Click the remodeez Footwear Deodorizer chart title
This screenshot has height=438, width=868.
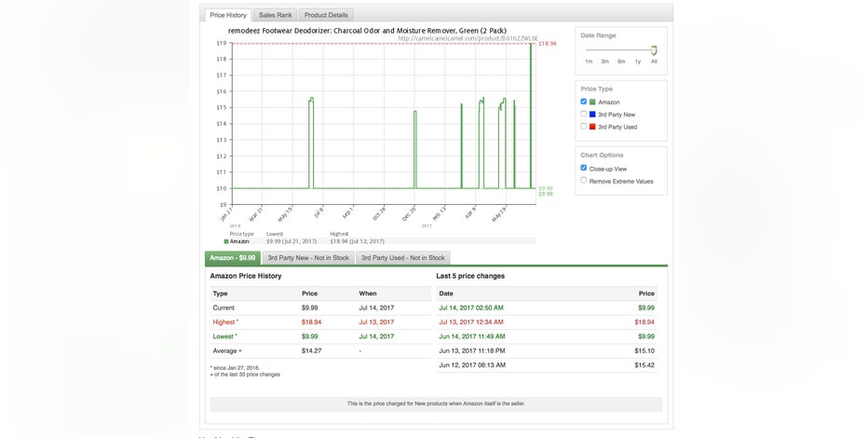367,31
